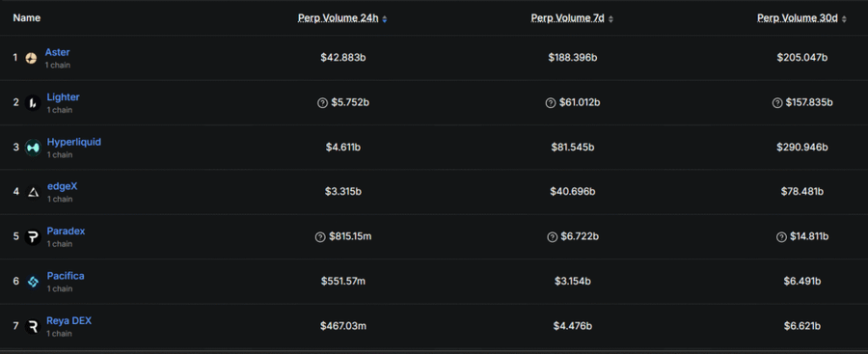
Task: Click the Pacifica protocol logo icon
Action: (33, 282)
